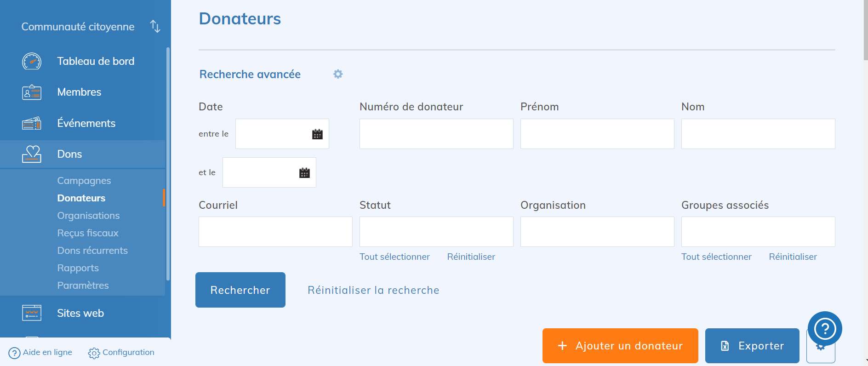This screenshot has height=366, width=868.
Task: Open Campagnes in the Dons submenu
Action: 84,181
